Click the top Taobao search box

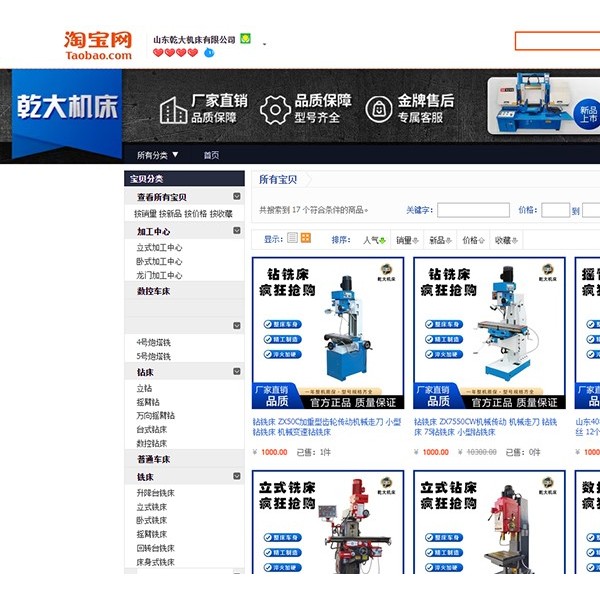pos(558,41)
